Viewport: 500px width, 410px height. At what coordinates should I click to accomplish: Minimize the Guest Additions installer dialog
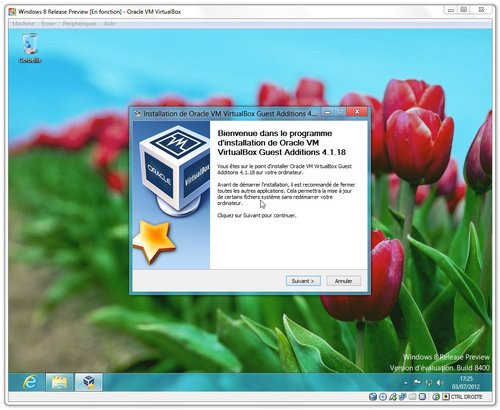click(x=328, y=112)
